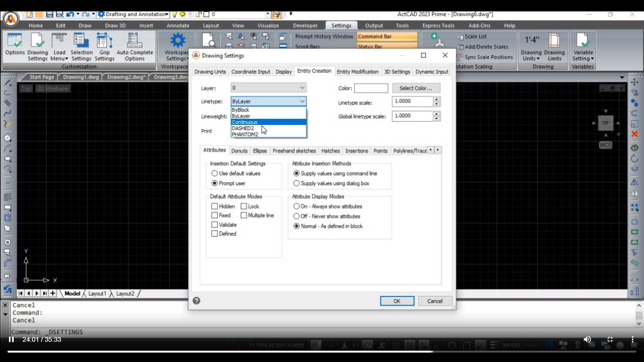644x362 pixels.
Task: Open Auto Complete Options ribbon icon
Action: coord(135,47)
